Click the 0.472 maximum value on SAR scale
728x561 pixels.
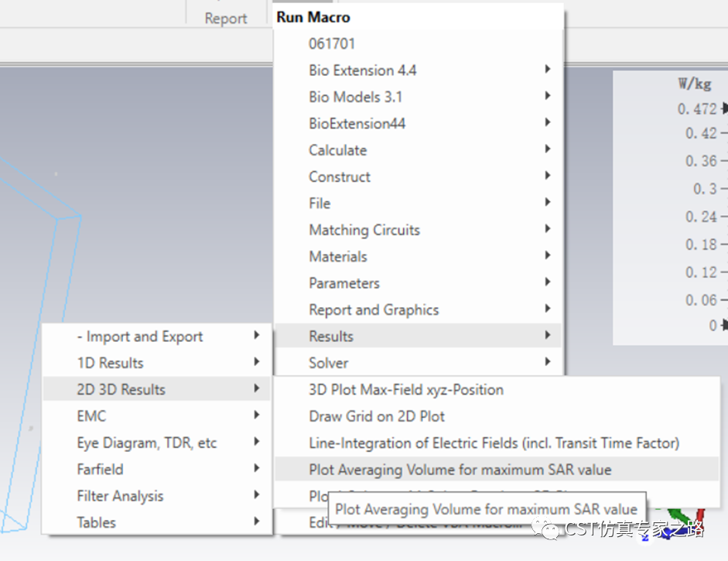(x=697, y=108)
